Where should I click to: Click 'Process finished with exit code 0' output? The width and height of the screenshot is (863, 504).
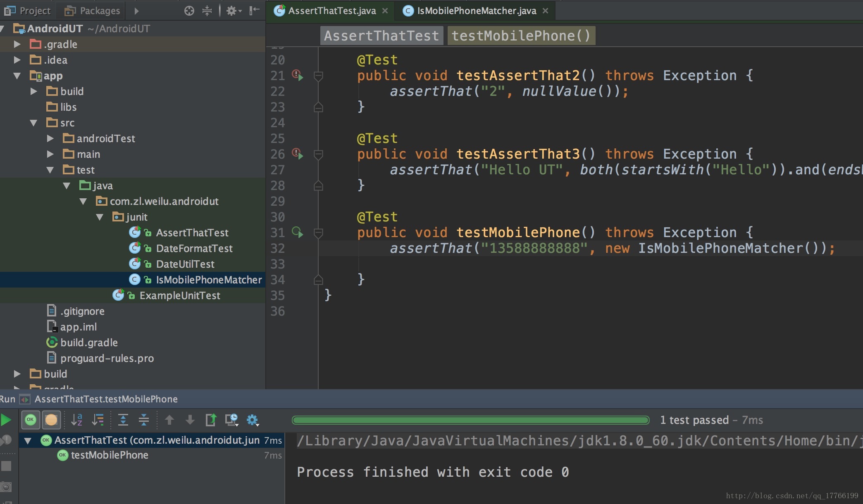click(x=433, y=472)
